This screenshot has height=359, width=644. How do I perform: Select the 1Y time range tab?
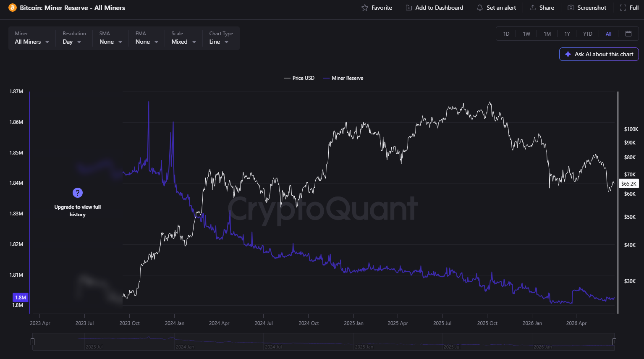click(x=567, y=34)
